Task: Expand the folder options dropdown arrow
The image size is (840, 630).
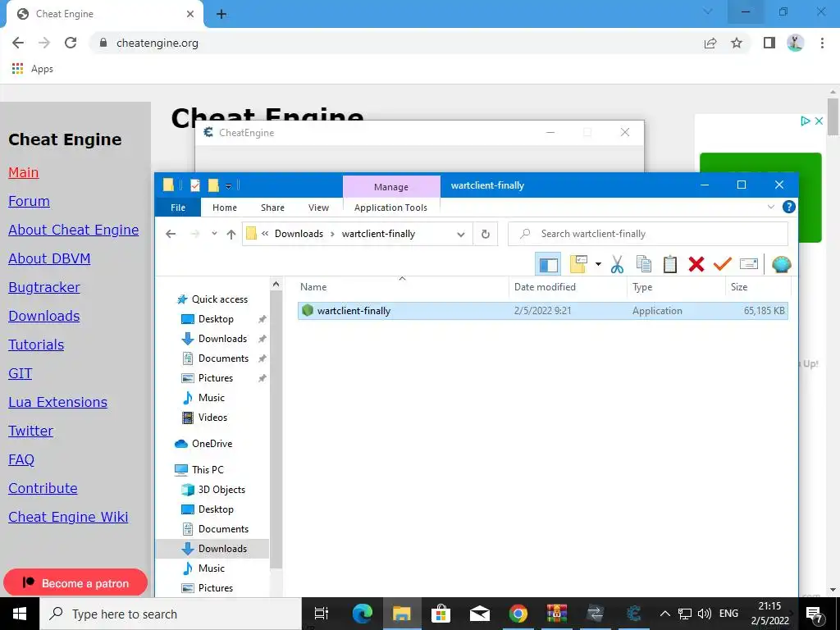Action: coord(598,264)
